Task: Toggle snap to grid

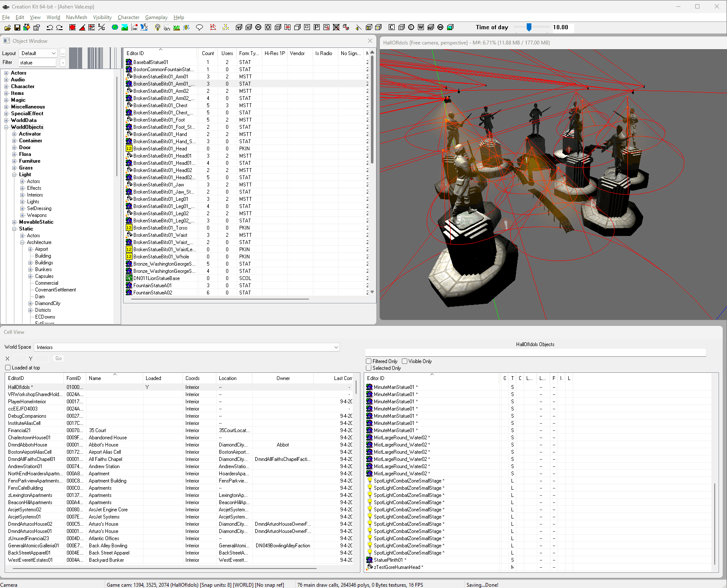Action: (x=72, y=27)
